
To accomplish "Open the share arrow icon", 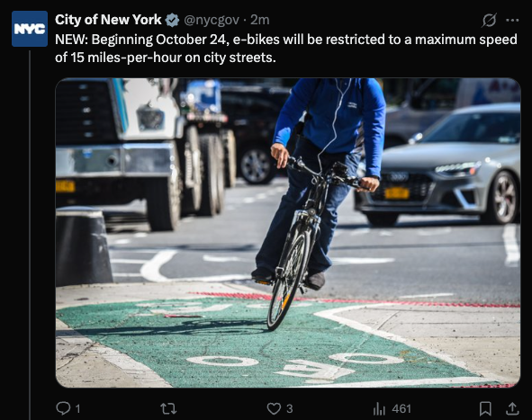I will 512,408.
